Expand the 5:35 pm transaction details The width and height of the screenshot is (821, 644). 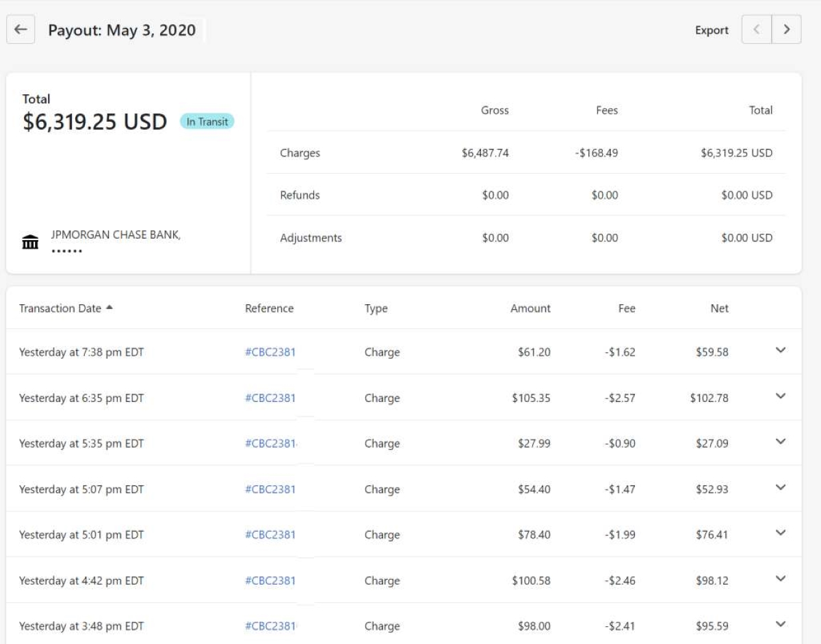click(781, 442)
